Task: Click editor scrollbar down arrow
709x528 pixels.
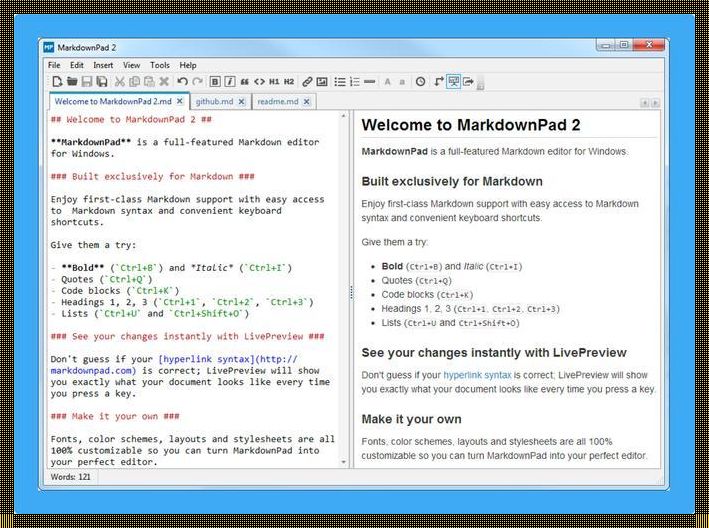Action: point(343,462)
